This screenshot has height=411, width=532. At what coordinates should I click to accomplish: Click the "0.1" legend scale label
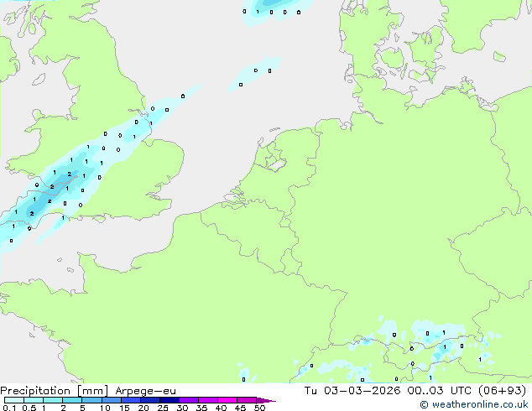tap(9, 408)
